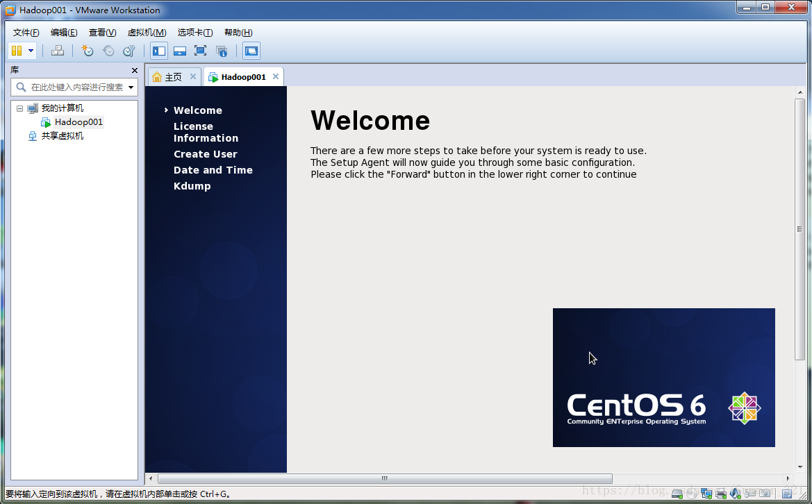Close the 库 library panel
The height and width of the screenshot is (504, 812).
coord(135,70)
